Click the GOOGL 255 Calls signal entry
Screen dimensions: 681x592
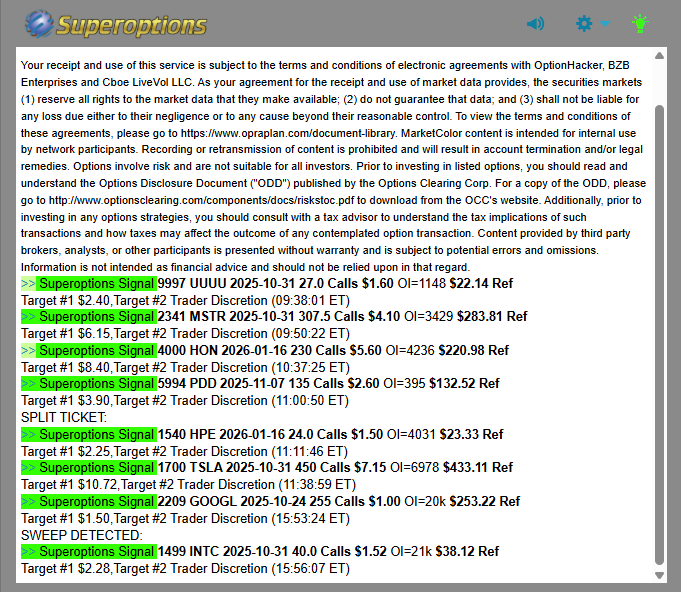(338, 501)
